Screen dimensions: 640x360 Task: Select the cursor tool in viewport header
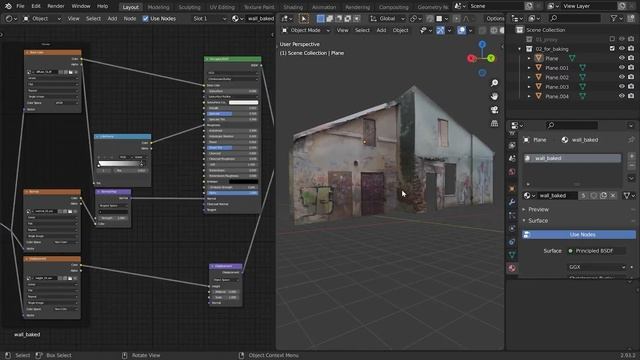tap(303, 18)
